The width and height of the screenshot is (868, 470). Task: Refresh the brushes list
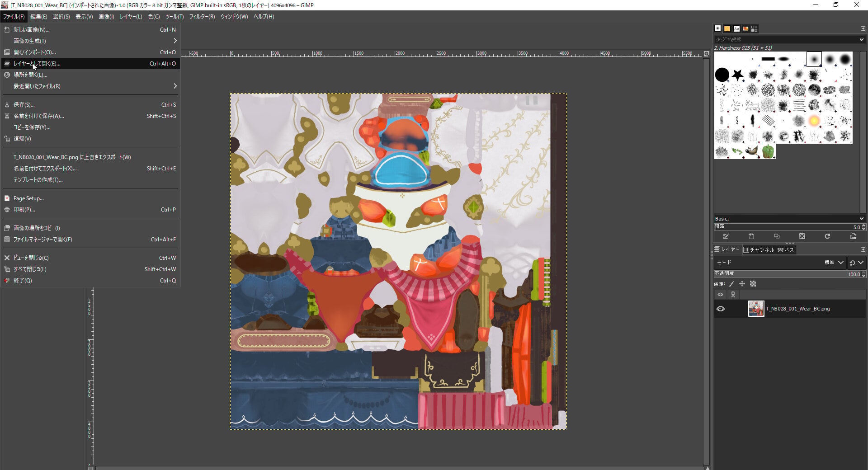[x=827, y=236]
